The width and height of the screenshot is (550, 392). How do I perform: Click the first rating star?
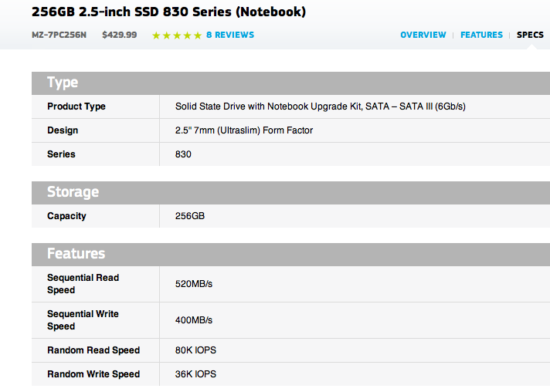pos(156,35)
